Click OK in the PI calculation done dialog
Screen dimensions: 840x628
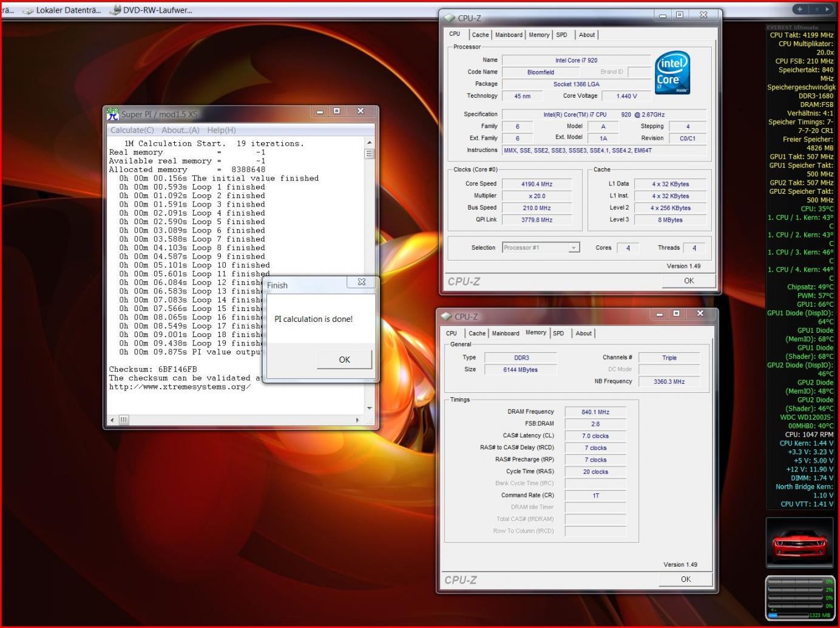click(x=344, y=360)
